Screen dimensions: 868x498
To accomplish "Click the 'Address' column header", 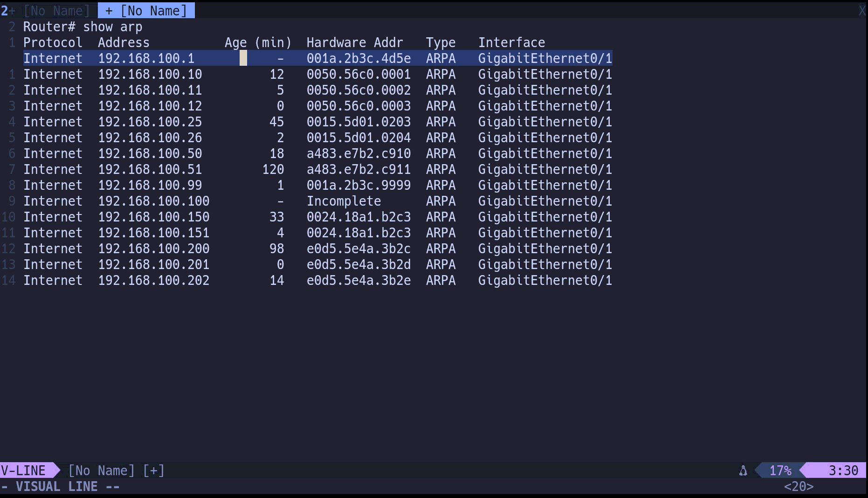I will click(x=124, y=42).
